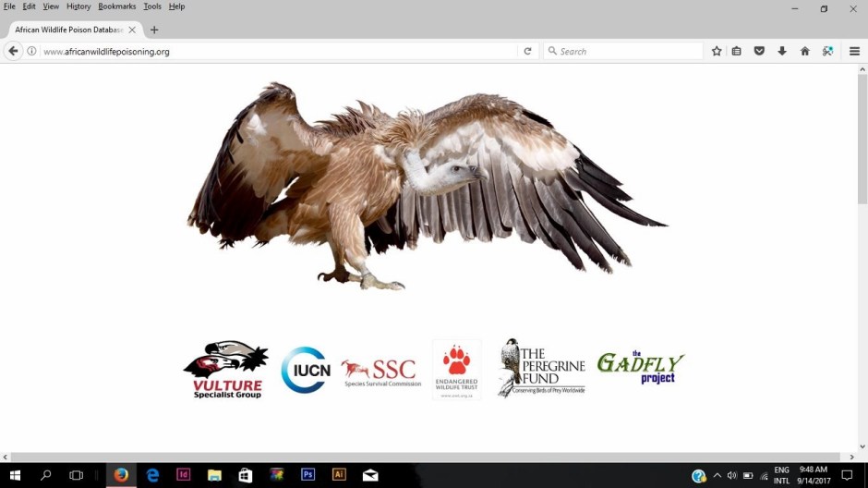Click The Peregrine Fund logo
The width and height of the screenshot is (868, 488).
[x=542, y=368]
